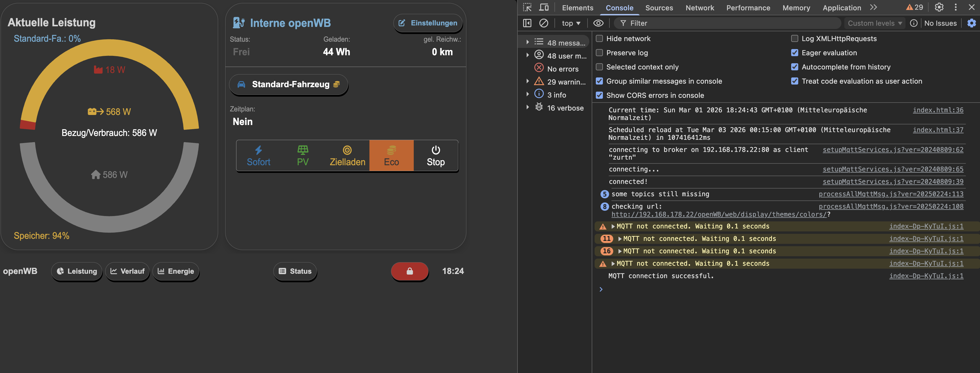Expand the 29 warnings tree item
This screenshot has height=373, width=980.
[527, 82]
